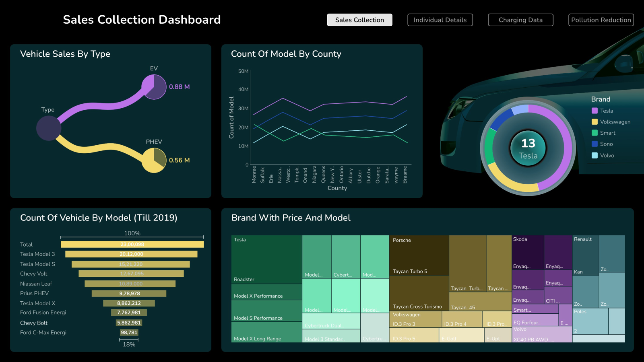
Task: Click the Model S Performance tile
Action: tap(267, 311)
